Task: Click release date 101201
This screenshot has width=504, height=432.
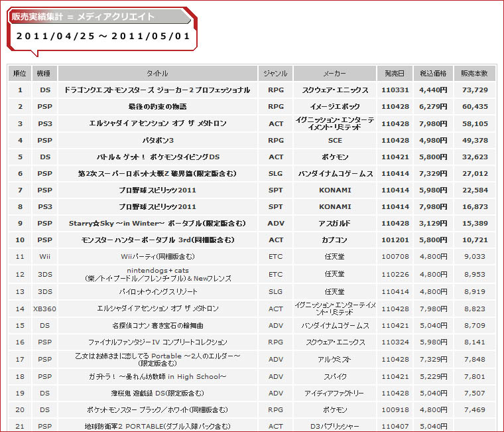Action: pos(395,240)
